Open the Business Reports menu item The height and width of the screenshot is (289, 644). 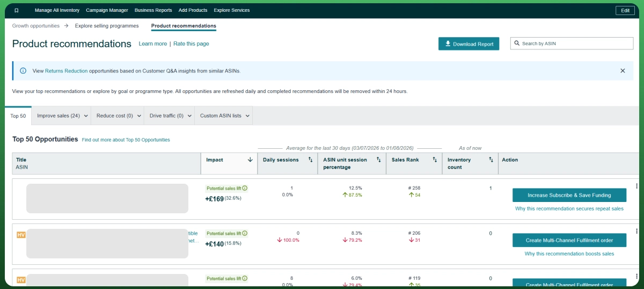point(153,10)
